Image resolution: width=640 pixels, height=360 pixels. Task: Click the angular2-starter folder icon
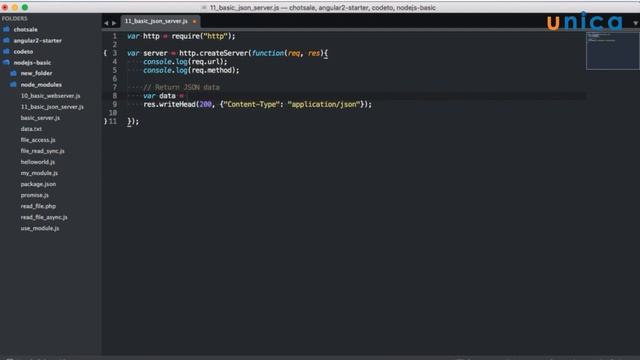6,40
